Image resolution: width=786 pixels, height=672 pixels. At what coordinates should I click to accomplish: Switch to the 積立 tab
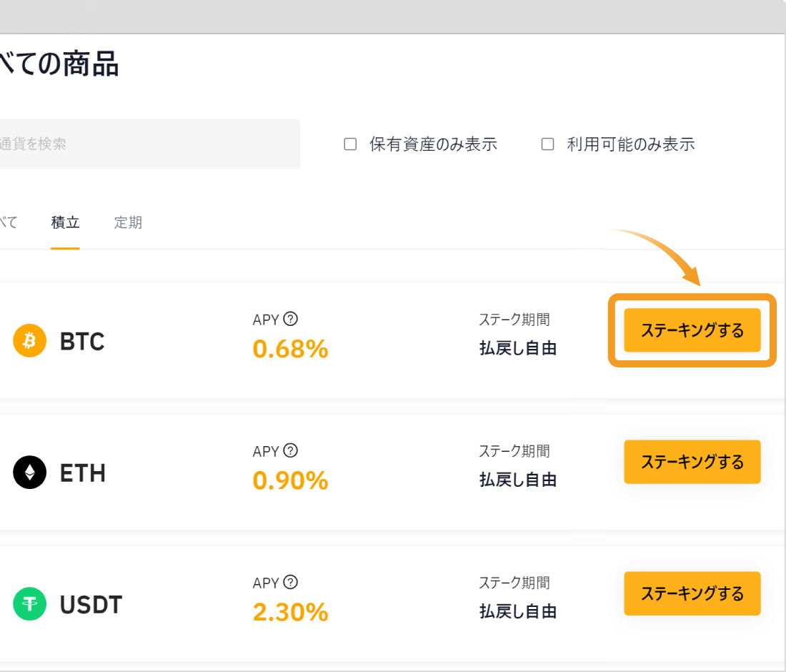tap(65, 222)
